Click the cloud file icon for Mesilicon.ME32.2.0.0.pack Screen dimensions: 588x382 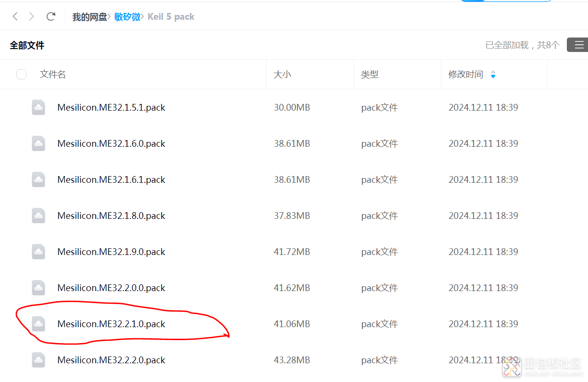(x=38, y=288)
